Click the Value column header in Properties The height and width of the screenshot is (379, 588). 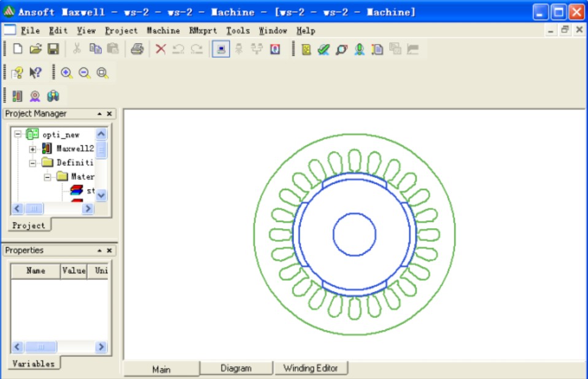[x=74, y=271]
